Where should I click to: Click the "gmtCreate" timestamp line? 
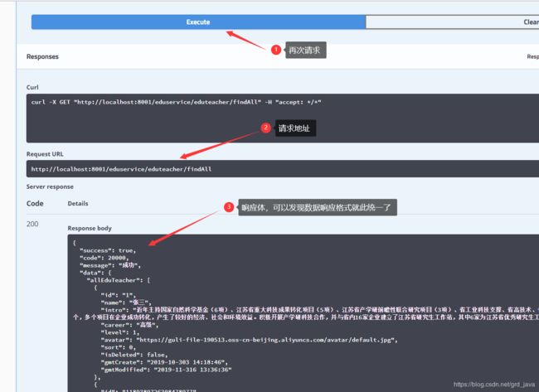tap(164, 362)
